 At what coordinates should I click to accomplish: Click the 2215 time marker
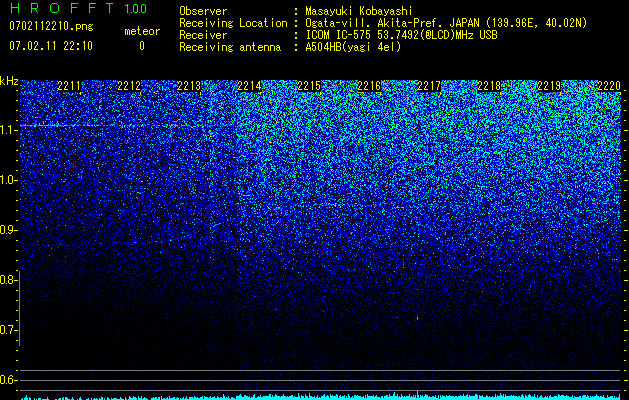pos(309,86)
